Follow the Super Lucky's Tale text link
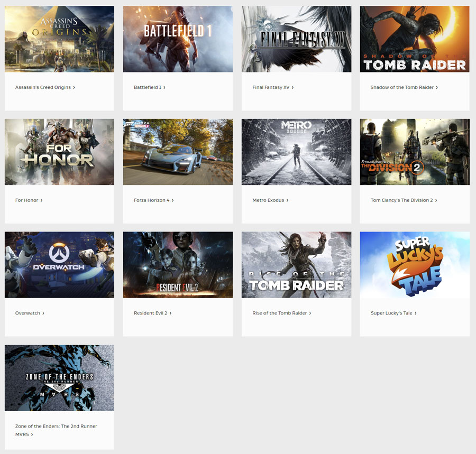 tap(391, 313)
